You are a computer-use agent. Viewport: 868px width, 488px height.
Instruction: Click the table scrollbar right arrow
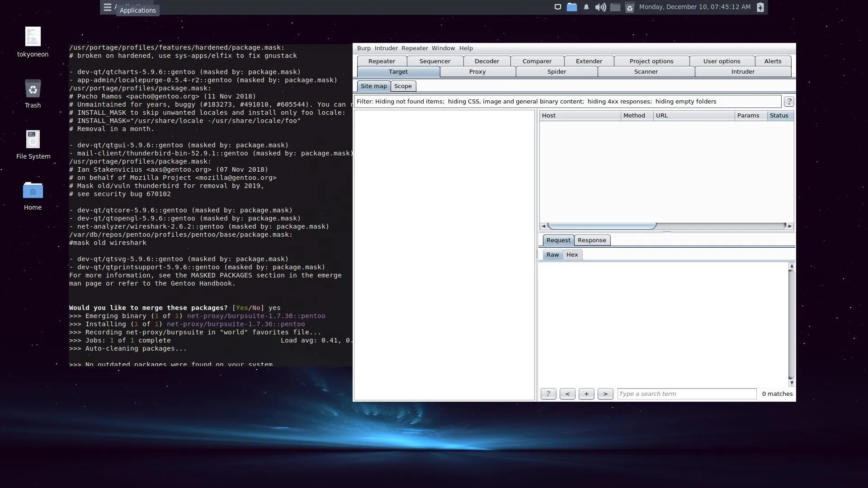coord(790,226)
